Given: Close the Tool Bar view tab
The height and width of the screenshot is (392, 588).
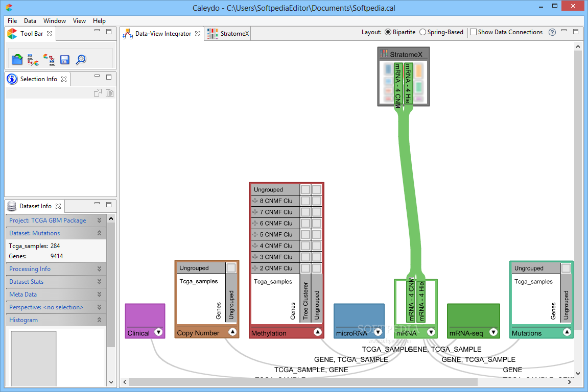Looking at the screenshot, I should [x=50, y=34].
